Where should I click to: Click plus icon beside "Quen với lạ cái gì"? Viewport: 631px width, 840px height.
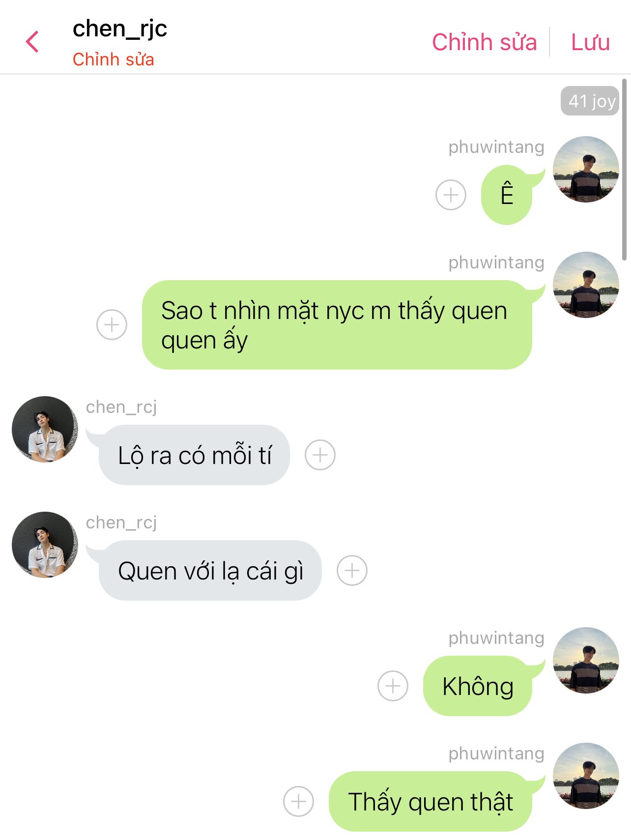pos(352,571)
